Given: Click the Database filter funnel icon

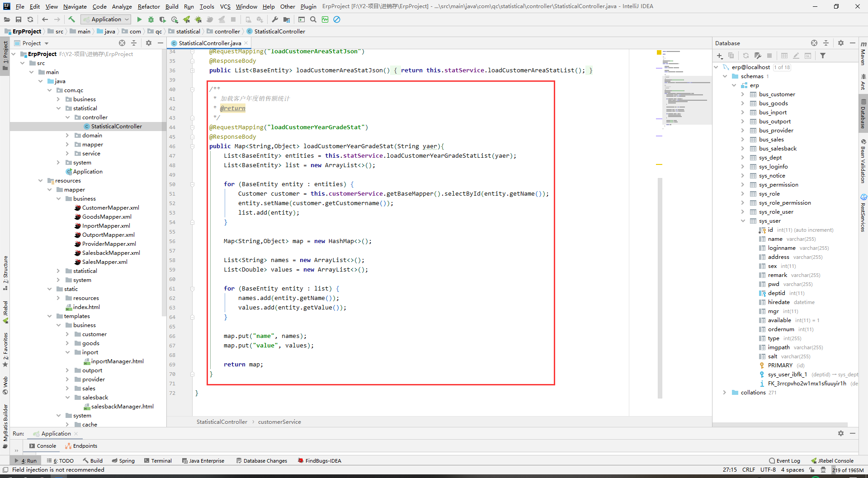Looking at the screenshot, I should pyautogui.click(x=823, y=56).
